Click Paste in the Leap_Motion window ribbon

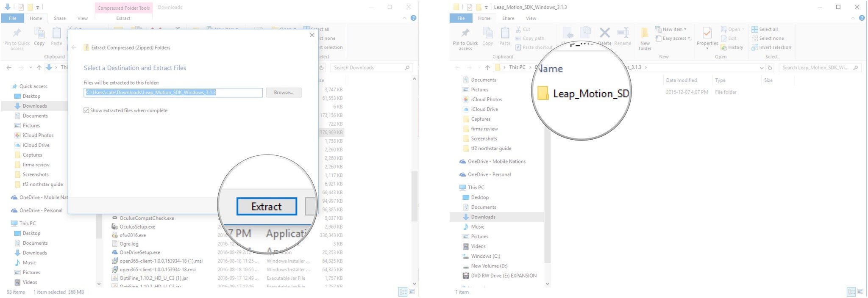coord(505,36)
